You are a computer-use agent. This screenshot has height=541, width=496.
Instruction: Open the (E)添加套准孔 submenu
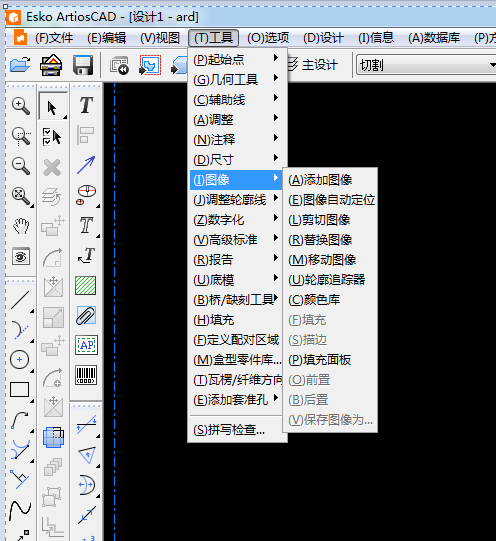point(237,400)
